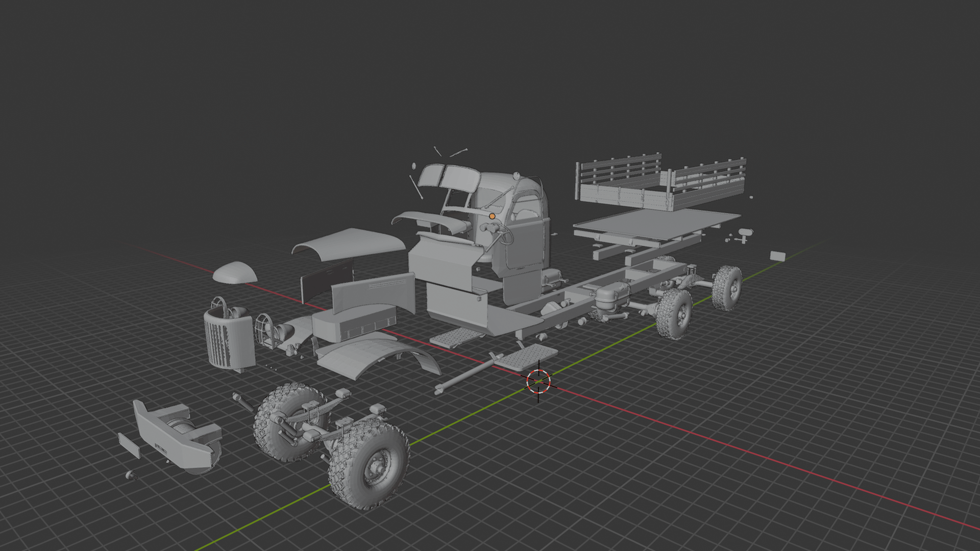The height and width of the screenshot is (551, 980).
Task: Select the orange origin dot on the cab
Action: [492, 216]
